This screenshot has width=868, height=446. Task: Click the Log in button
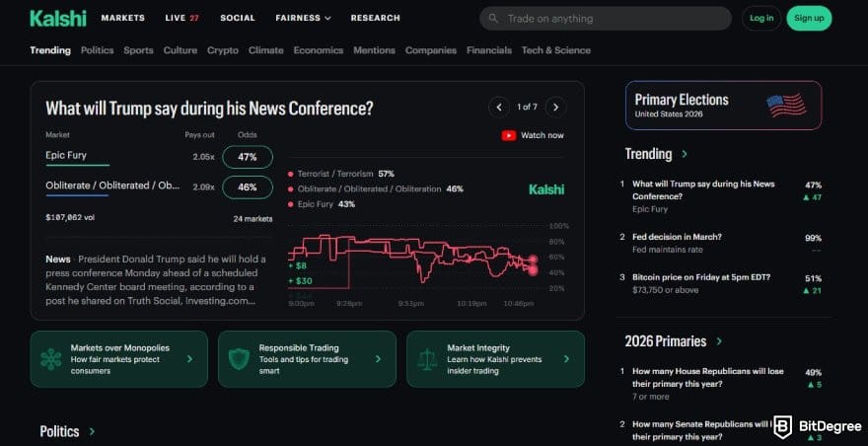[x=761, y=19]
